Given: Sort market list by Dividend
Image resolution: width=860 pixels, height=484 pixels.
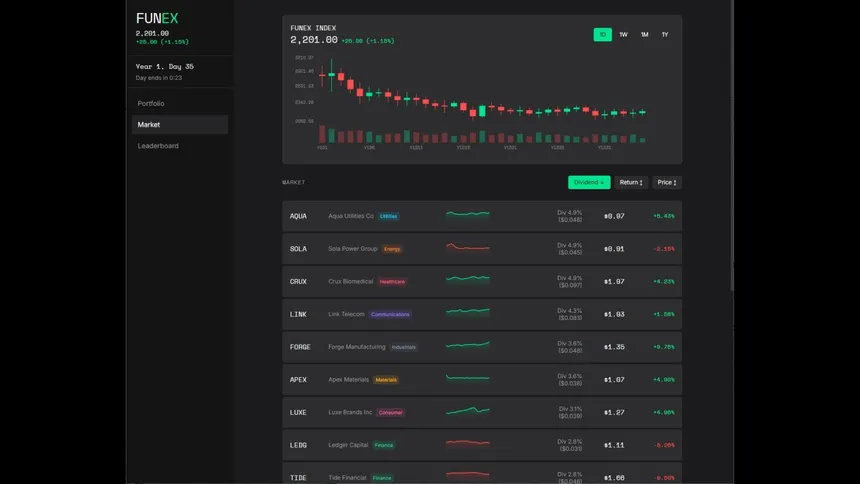Looking at the screenshot, I should [x=589, y=182].
